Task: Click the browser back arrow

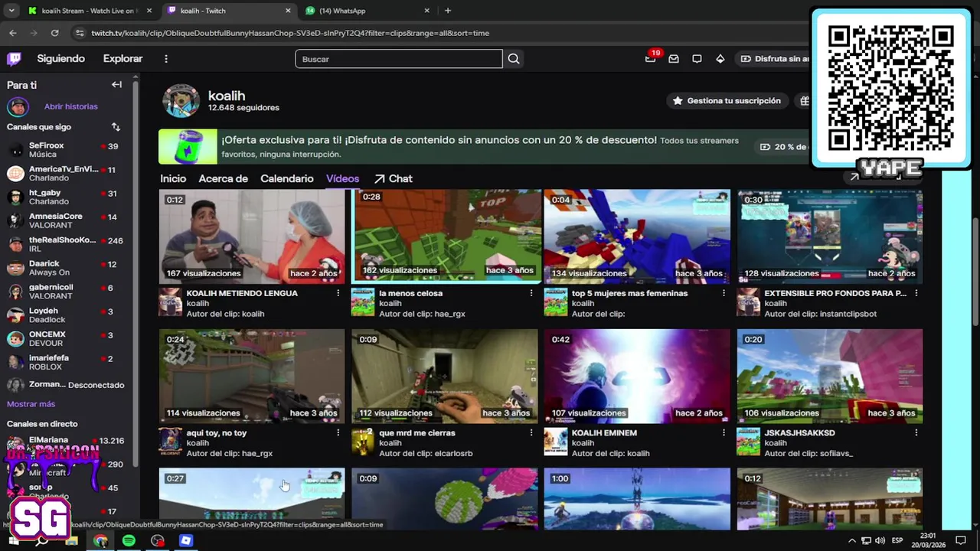Action: (x=12, y=33)
